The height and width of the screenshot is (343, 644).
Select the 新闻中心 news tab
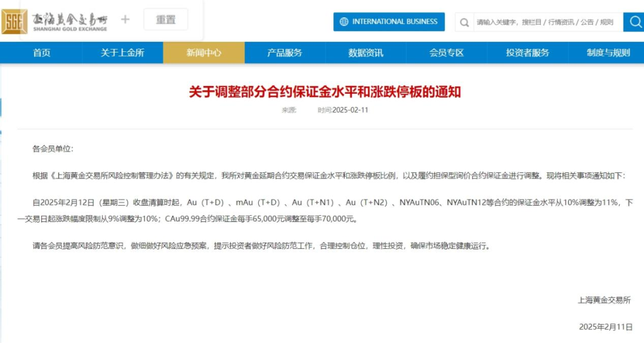204,52
